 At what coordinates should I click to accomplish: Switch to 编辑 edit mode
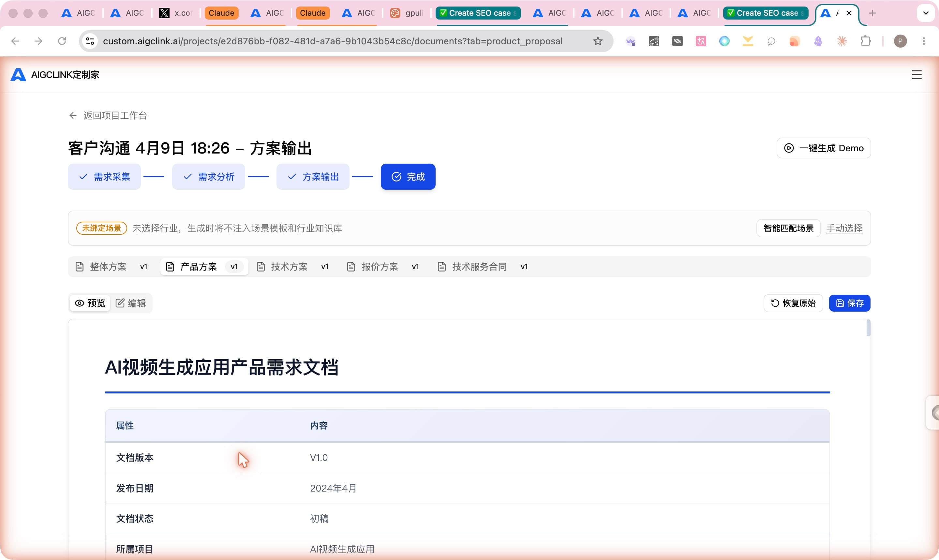[x=131, y=303]
